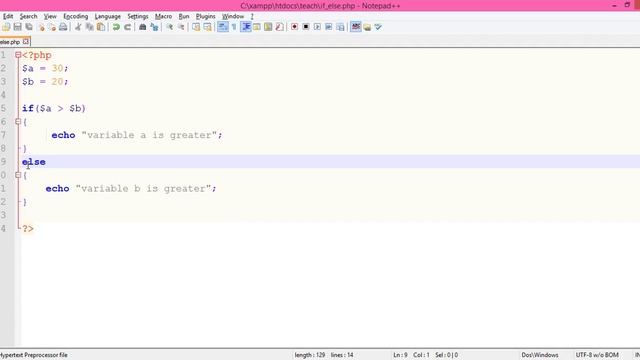The image size is (640, 360).
Task: Click the "Ln : 9" status bar entry
Action: [400, 355]
